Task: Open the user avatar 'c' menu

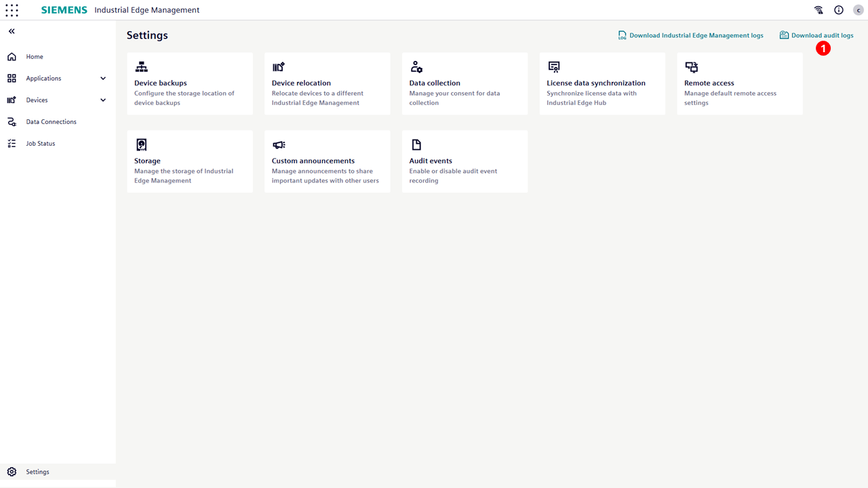Action: coord(859,10)
